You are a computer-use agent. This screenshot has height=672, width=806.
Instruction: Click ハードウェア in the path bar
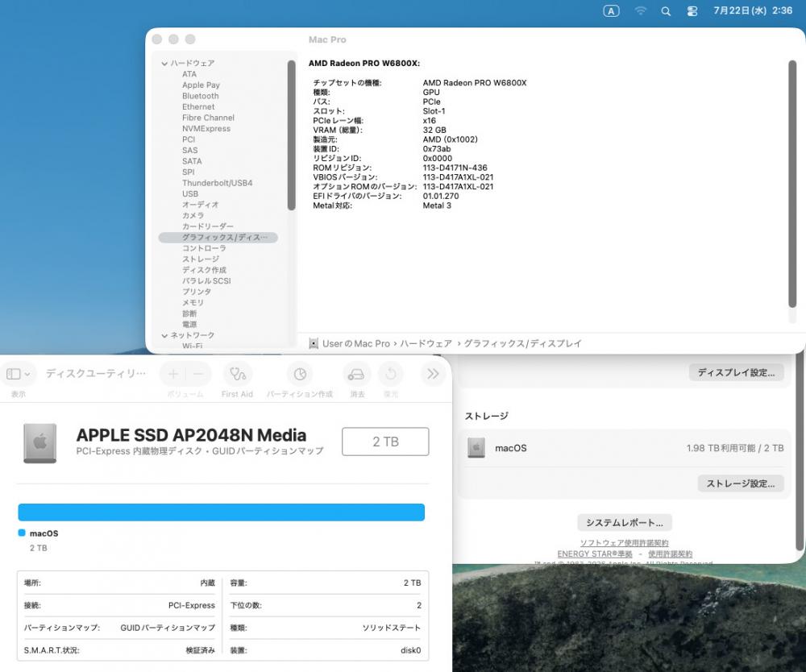click(x=426, y=344)
